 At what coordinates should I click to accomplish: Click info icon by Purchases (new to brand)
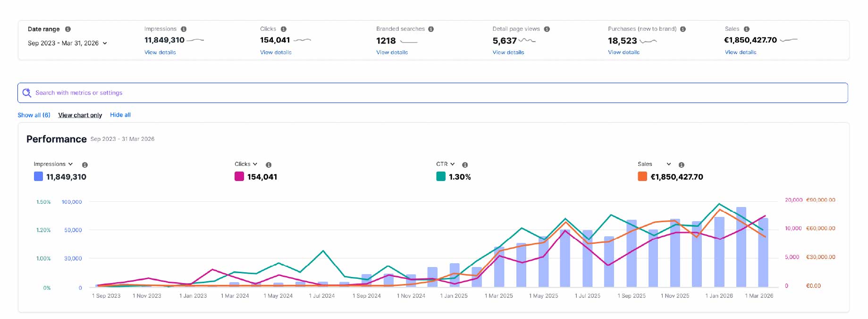pos(683,29)
